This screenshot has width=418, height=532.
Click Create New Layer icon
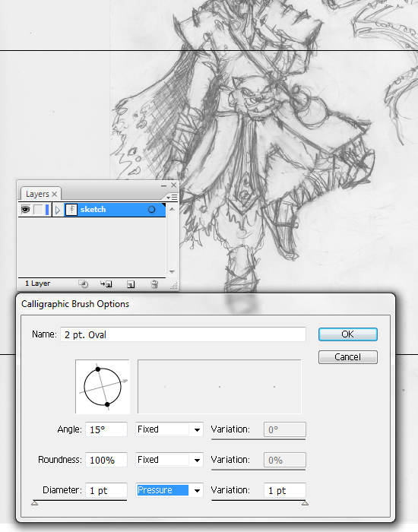[131, 284]
